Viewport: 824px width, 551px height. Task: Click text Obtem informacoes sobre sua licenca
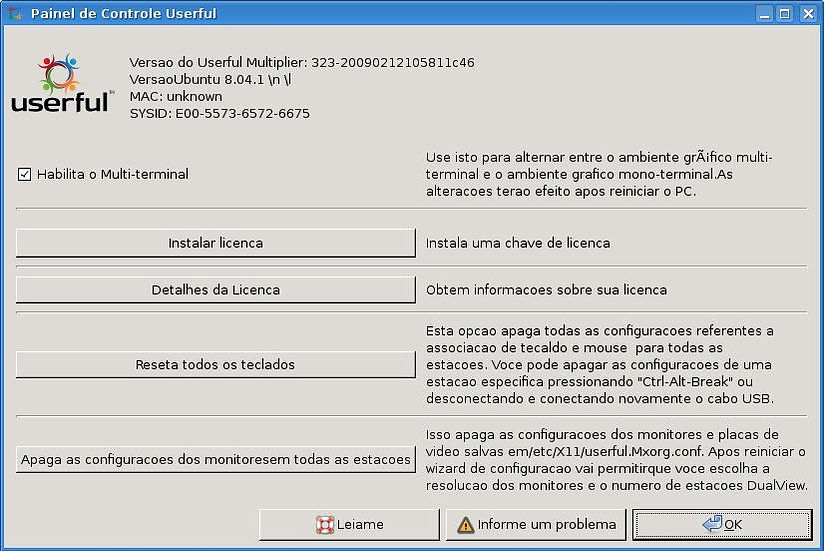(547, 290)
